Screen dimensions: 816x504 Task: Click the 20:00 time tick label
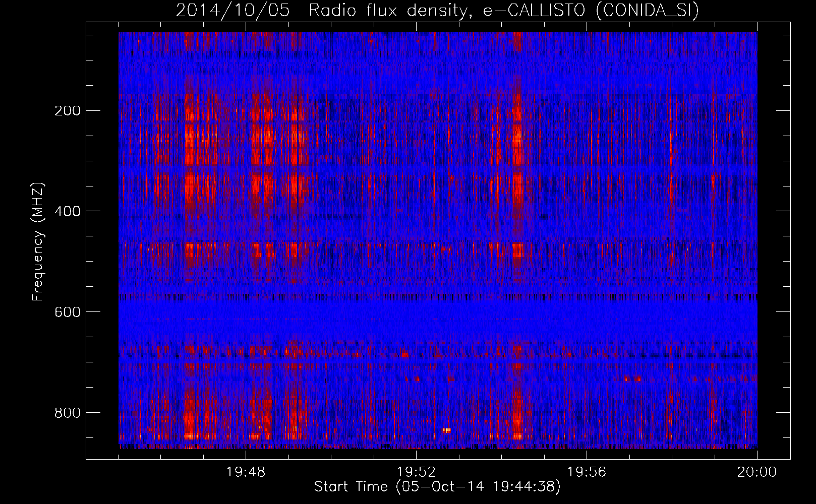pyautogui.click(x=756, y=472)
